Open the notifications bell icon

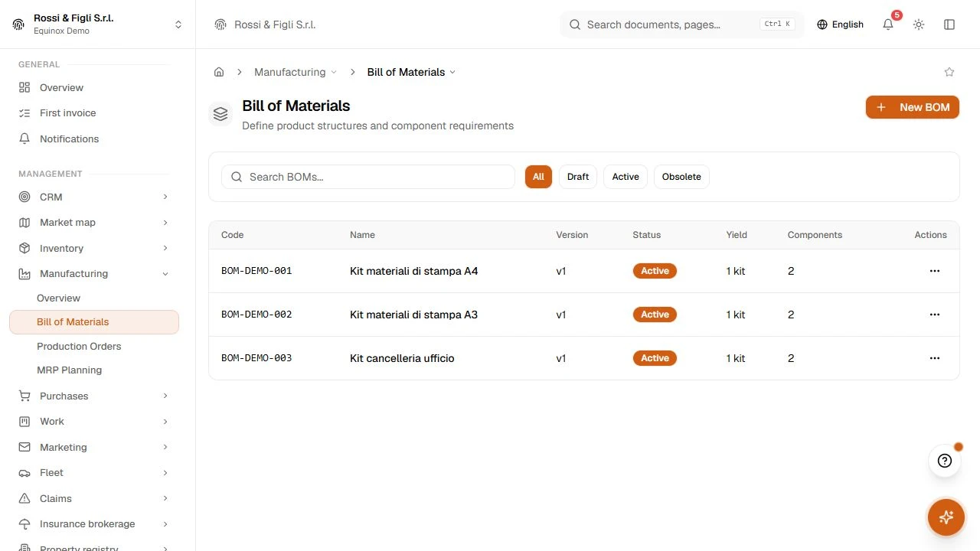tap(888, 24)
